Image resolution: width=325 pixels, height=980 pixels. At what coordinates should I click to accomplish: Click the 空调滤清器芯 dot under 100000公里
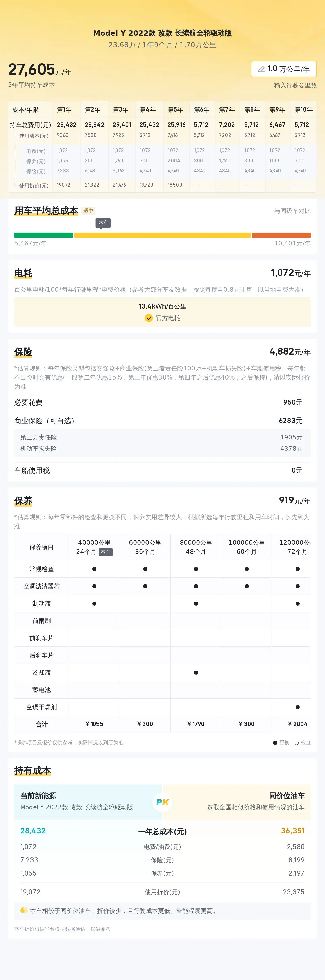click(x=247, y=586)
